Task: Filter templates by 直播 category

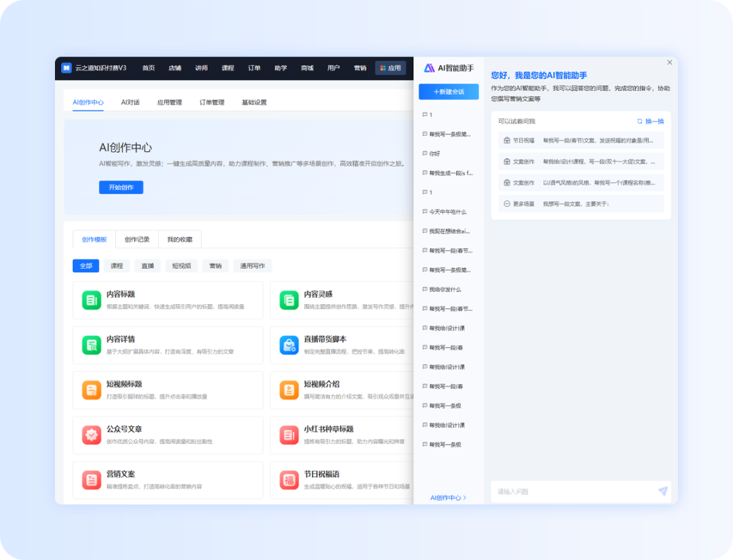Action: [x=148, y=265]
